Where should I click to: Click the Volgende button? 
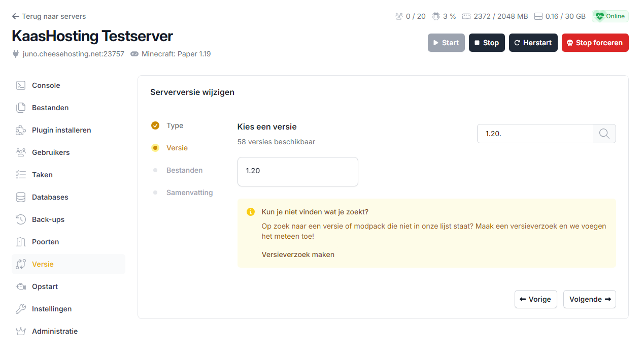pos(589,299)
